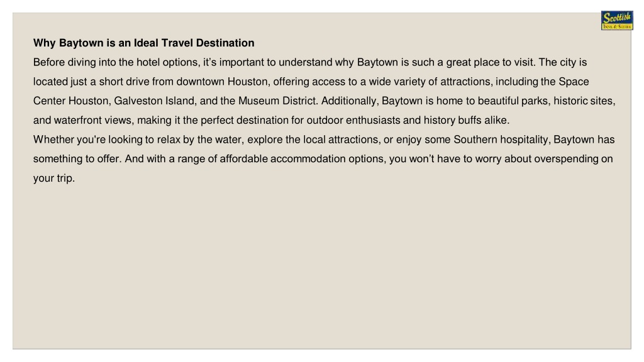644x362 pixels.
Task: Click the phrase 'historic sites'
Action: click(x=584, y=101)
